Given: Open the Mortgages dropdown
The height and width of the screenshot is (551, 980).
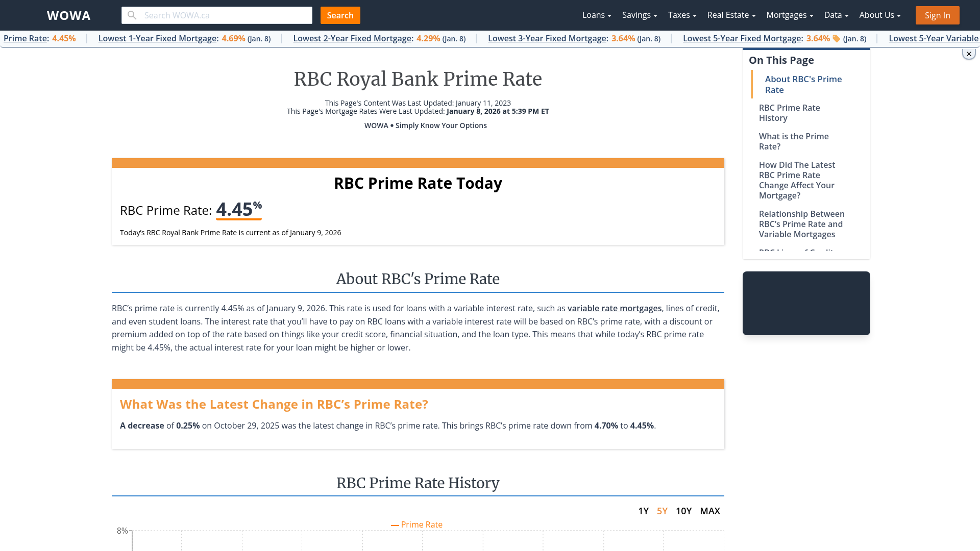Looking at the screenshot, I should coord(789,15).
